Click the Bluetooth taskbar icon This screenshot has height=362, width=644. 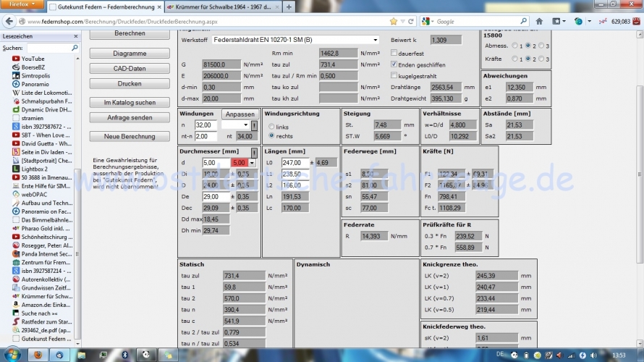tap(125, 355)
